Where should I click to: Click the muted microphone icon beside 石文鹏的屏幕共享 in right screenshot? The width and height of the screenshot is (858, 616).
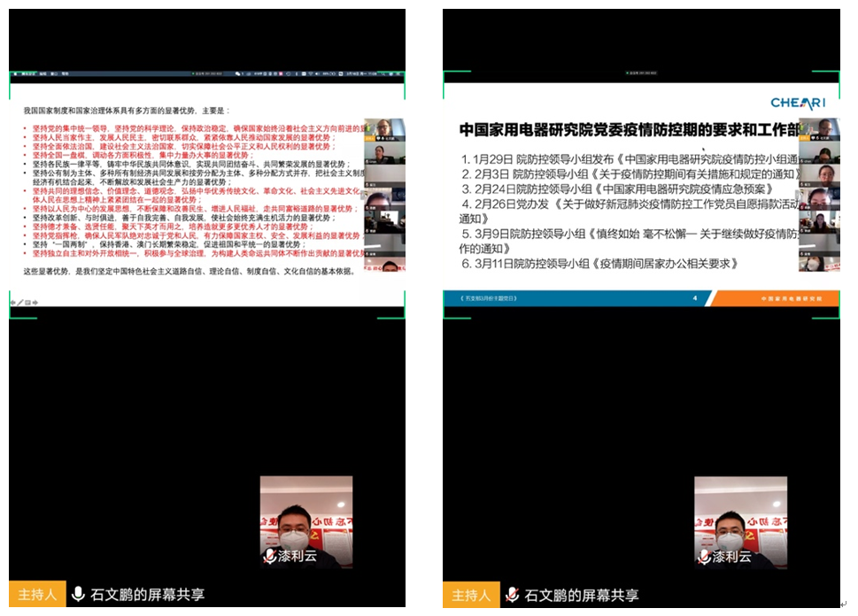(512, 595)
